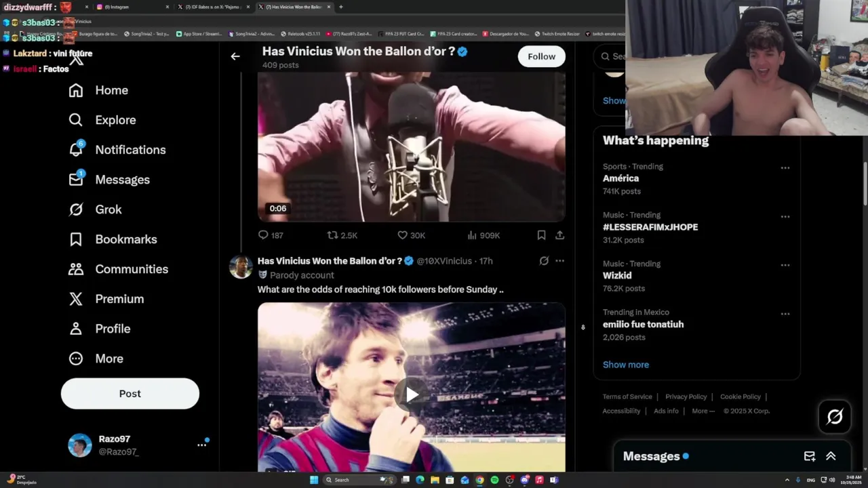Click Show more under What's happening
This screenshot has height=488, width=868.
click(626, 365)
